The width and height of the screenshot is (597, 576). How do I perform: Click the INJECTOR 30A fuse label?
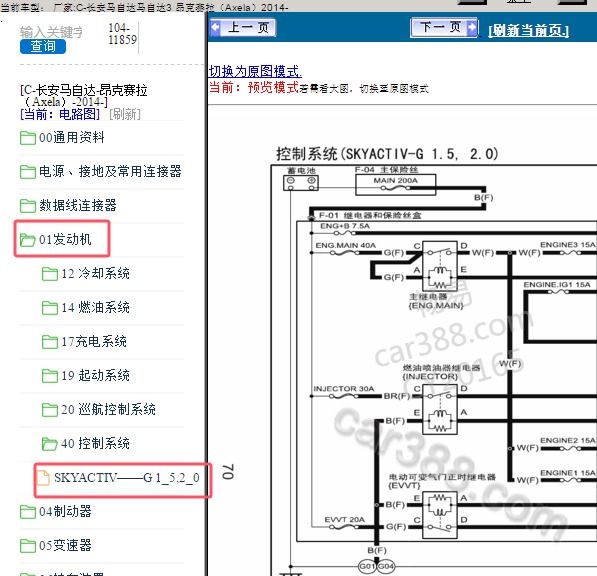coord(344,389)
